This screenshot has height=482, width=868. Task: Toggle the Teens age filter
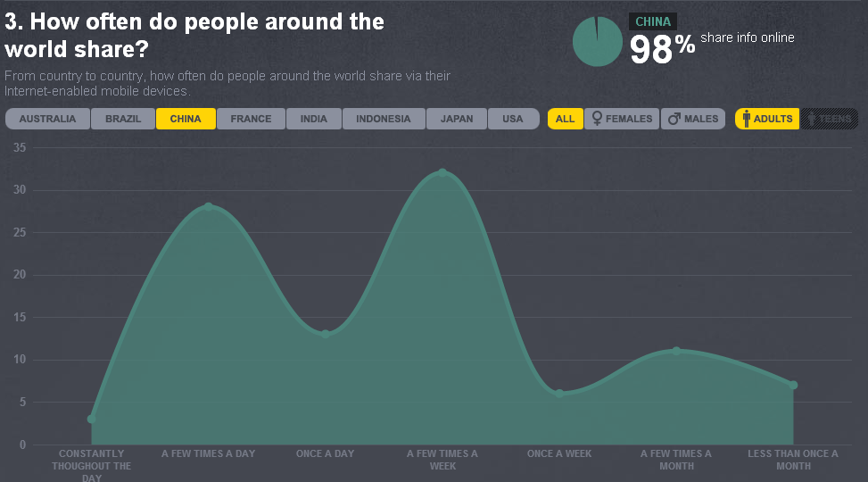pyautogui.click(x=830, y=119)
